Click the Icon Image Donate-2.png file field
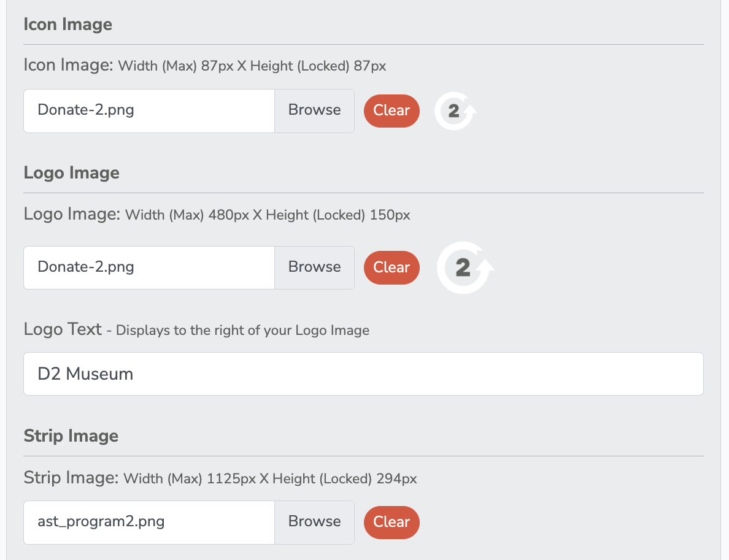The image size is (729, 560). pos(149,110)
